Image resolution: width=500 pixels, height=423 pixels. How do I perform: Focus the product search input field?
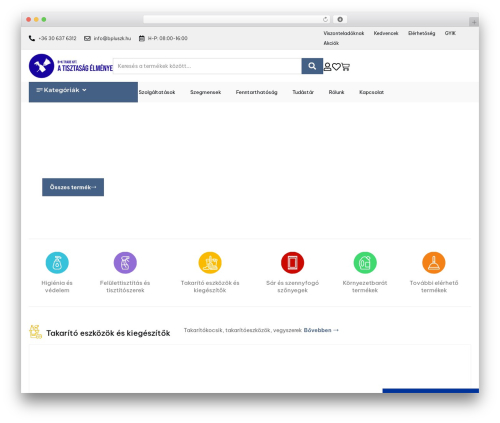pyautogui.click(x=207, y=66)
